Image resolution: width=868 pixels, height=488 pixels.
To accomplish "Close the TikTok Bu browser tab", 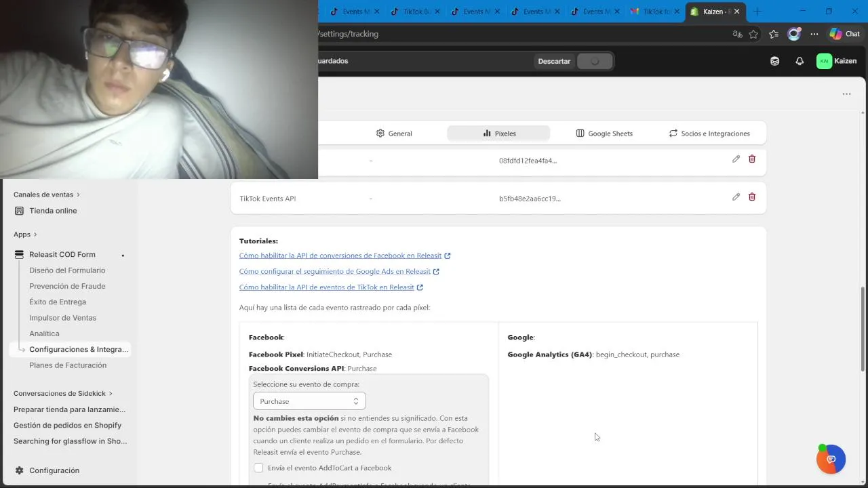I will 437,12.
